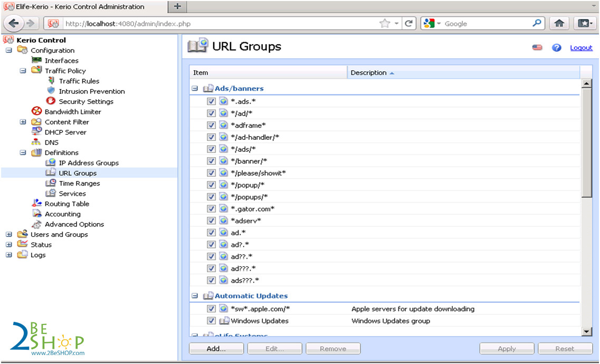Click the Traffic Rules icon
The image size is (600, 364).
[51, 81]
